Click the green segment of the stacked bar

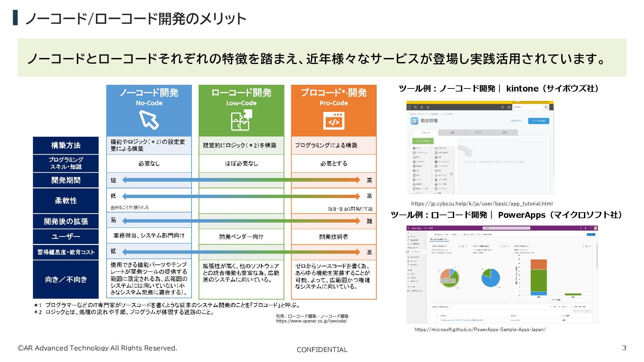tap(538, 281)
